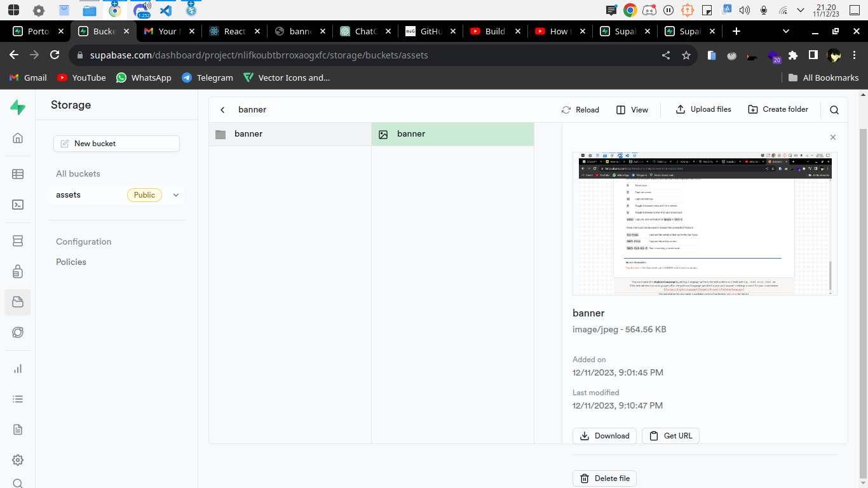
Task: Open the application launcher grid icon
Action: point(13,10)
